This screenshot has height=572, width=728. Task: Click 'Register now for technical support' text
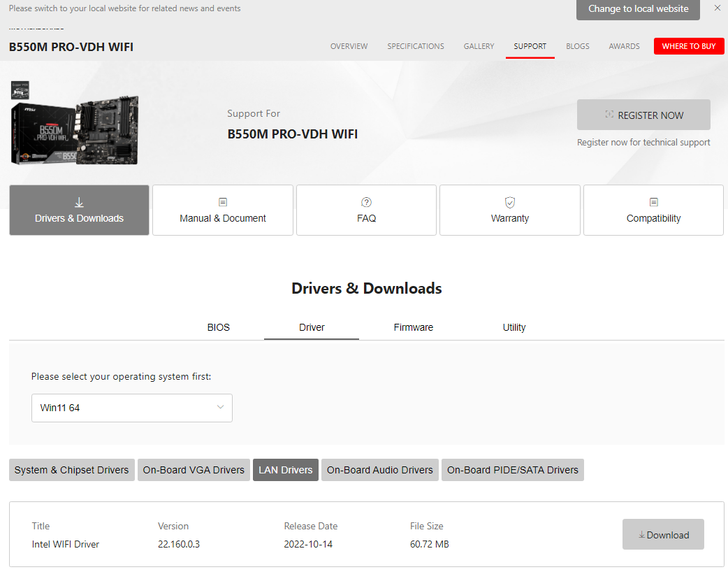click(x=643, y=142)
